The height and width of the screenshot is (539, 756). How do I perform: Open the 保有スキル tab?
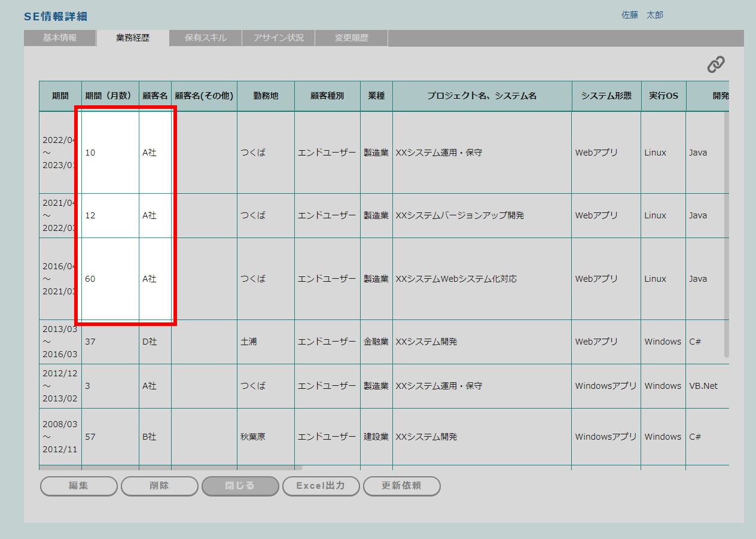pos(205,38)
